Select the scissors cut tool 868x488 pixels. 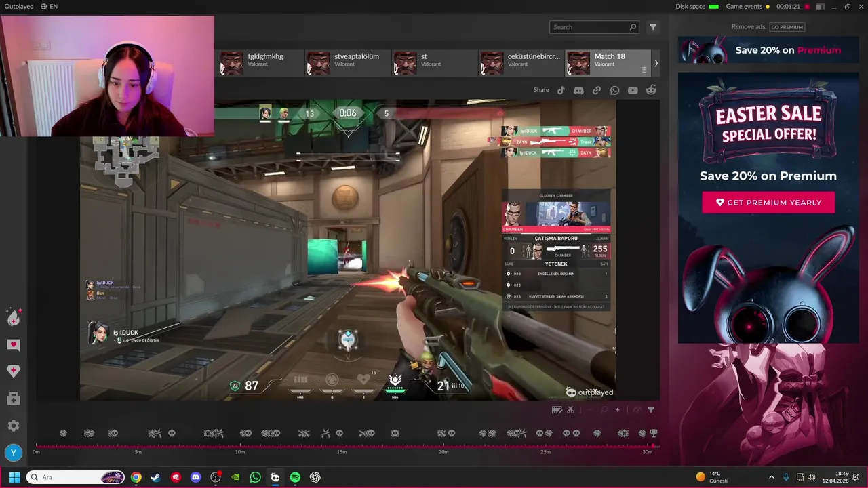[570, 409]
